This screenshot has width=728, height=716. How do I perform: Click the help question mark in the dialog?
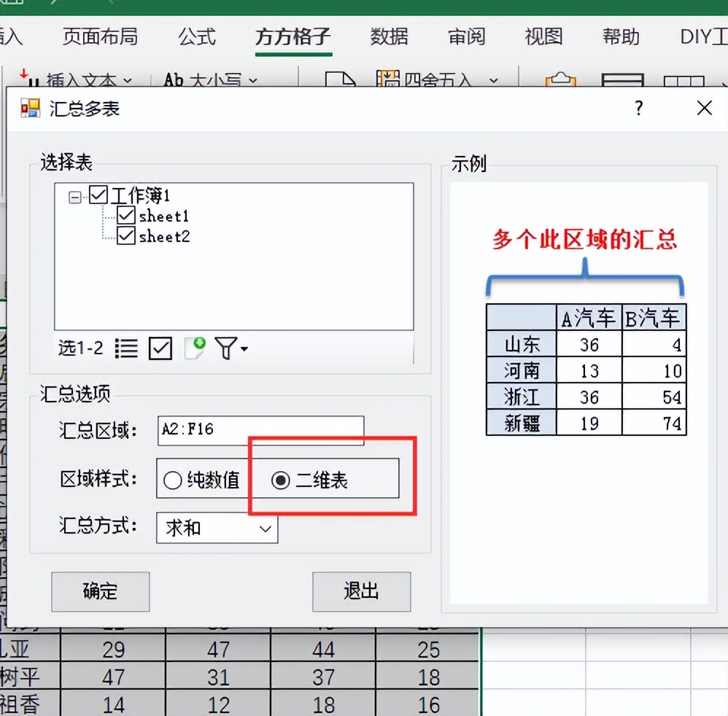tap(638, 108)
